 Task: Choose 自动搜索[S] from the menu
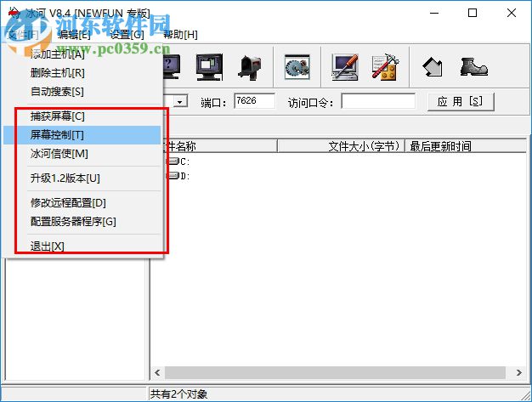pos(82,91)
